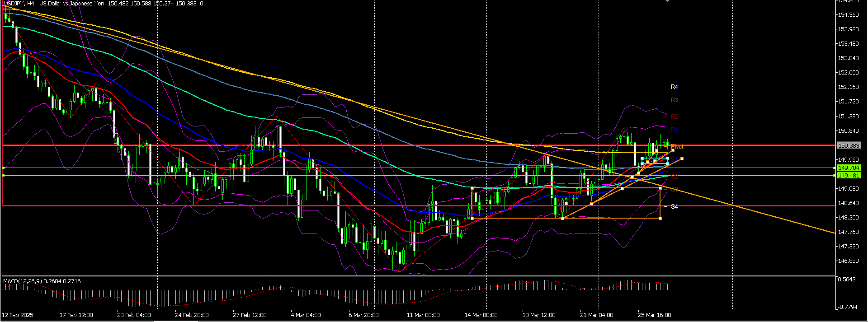The image size is (868, 322).
Task: Select 11 Mar 08:00 on time axis
Action: coord(423,315)
